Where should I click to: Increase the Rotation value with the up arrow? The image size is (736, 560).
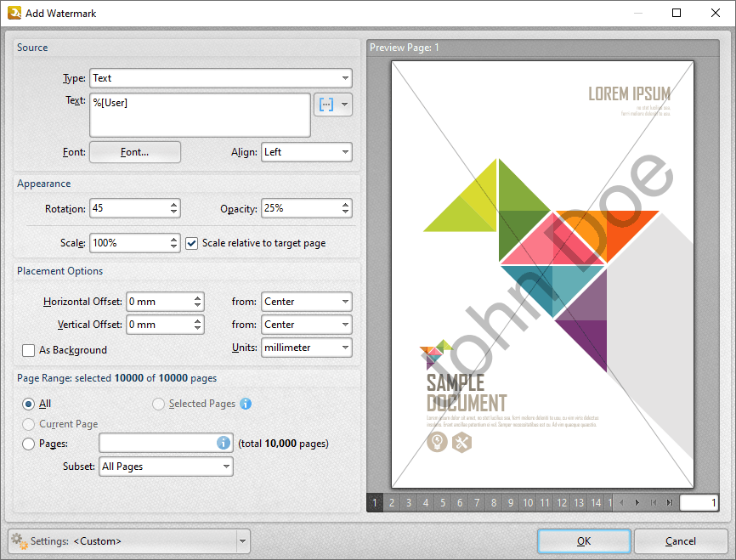tap(173, 204)
